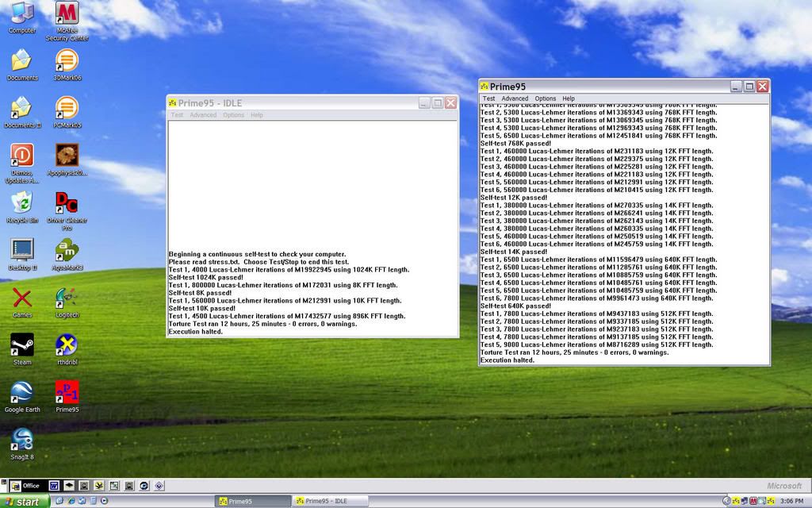Viewport: 812px width, 508px height.
Task: Open Test menu in Prime95 - IDLE window
Action: pyautogui.click(x=177, y=115)
